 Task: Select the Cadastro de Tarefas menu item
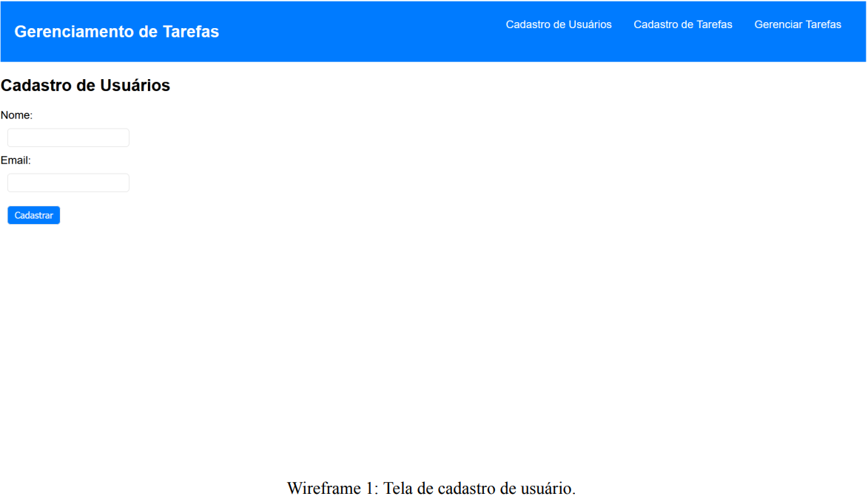click(682, 24)
